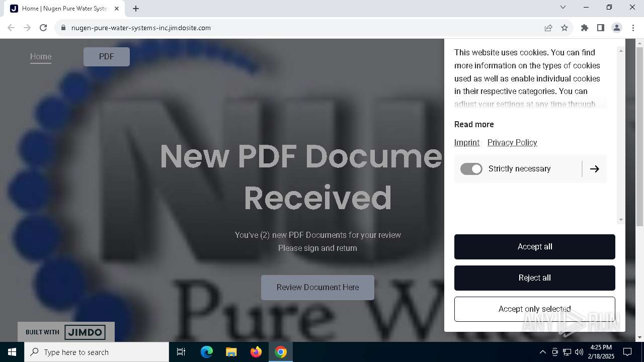644x362 pixels.
Task: Click the lock icon in address bar
Action: (x=63, y=28)
